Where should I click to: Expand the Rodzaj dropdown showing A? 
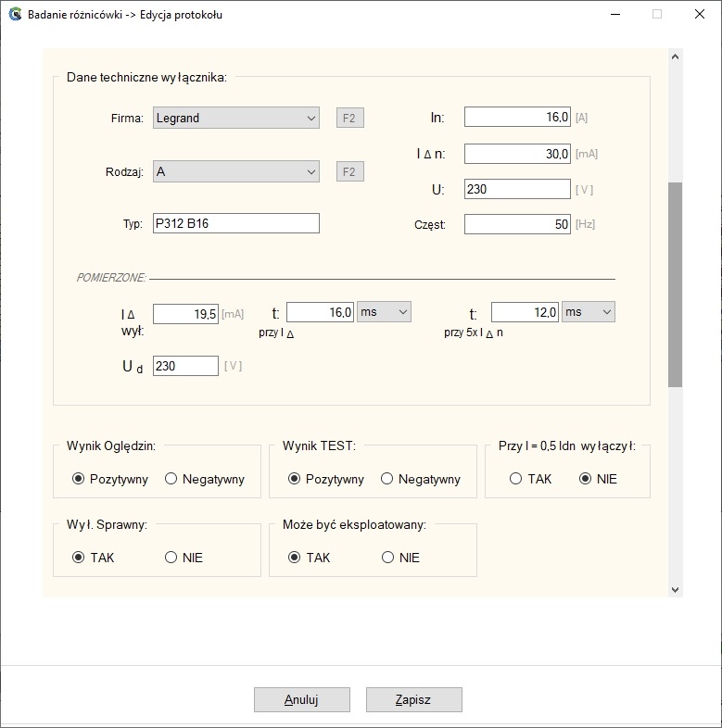click(x=235, y=172)
